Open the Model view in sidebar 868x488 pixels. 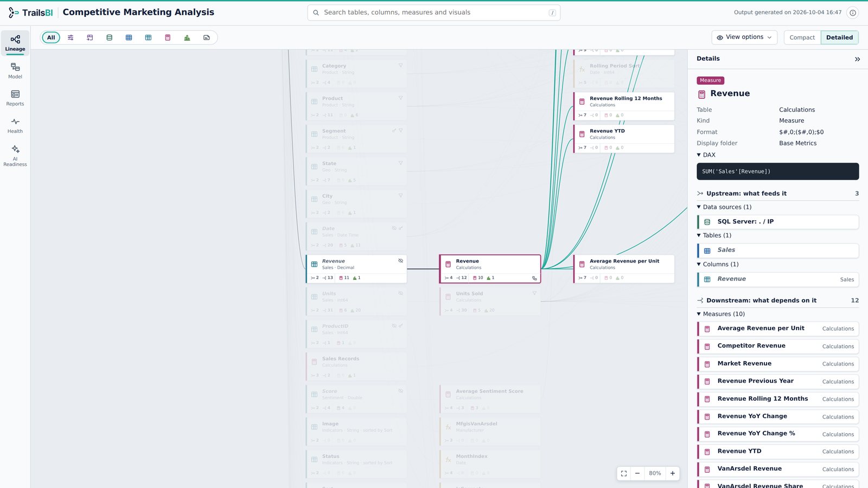15,71
